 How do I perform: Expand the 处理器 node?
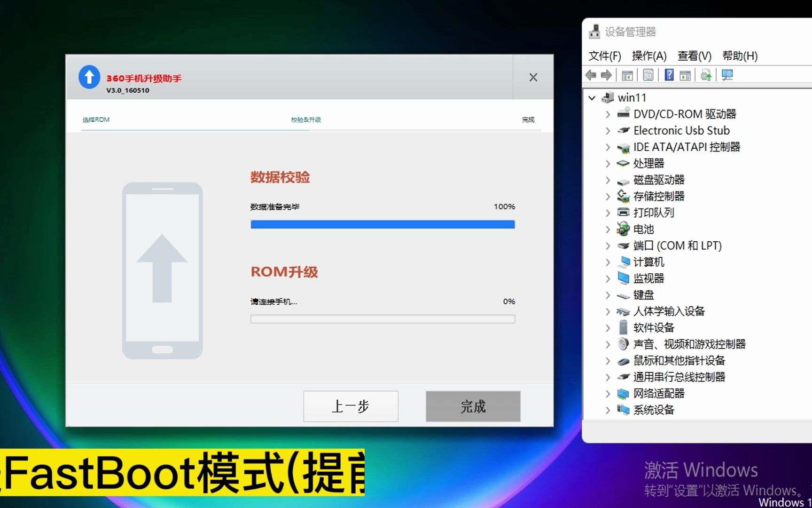coord(608,164)
